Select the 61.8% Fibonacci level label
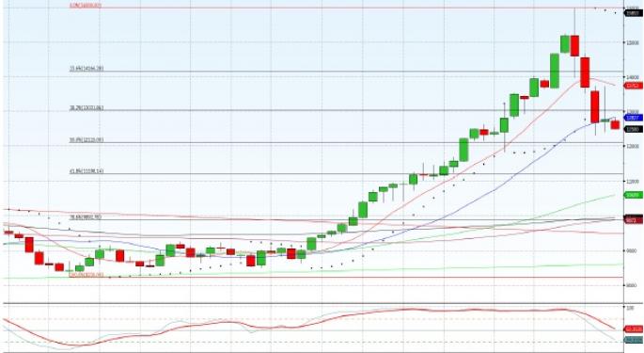Image resolution: width=644 pixels, height=353 pixels. [86, 170]
